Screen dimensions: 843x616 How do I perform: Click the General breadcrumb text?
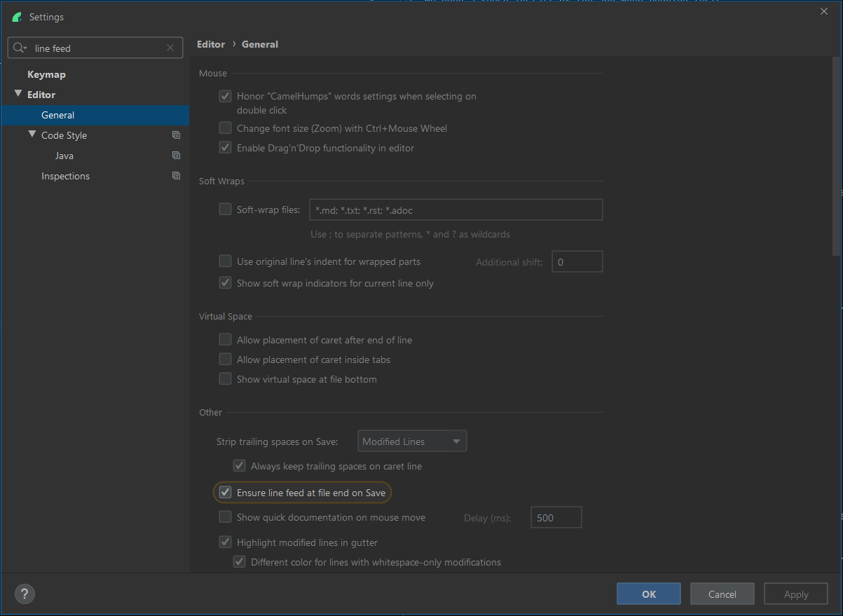pos(260,44)
